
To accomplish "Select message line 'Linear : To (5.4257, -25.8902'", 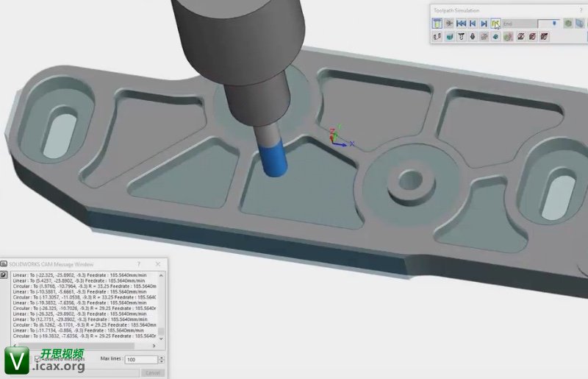I will tap(79, 280).
